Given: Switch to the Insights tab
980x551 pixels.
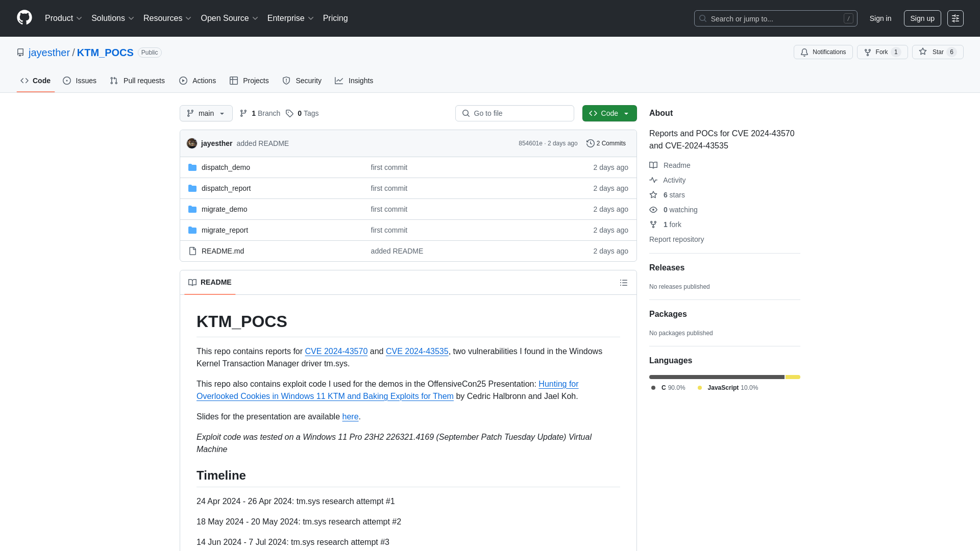Looking at the screenshot, I should coord(354,81).
